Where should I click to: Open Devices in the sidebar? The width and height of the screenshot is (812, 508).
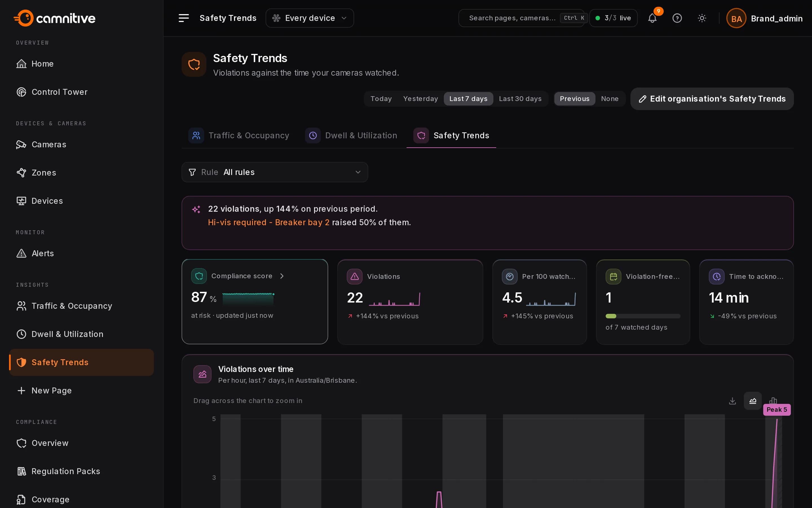coord(81,201)
